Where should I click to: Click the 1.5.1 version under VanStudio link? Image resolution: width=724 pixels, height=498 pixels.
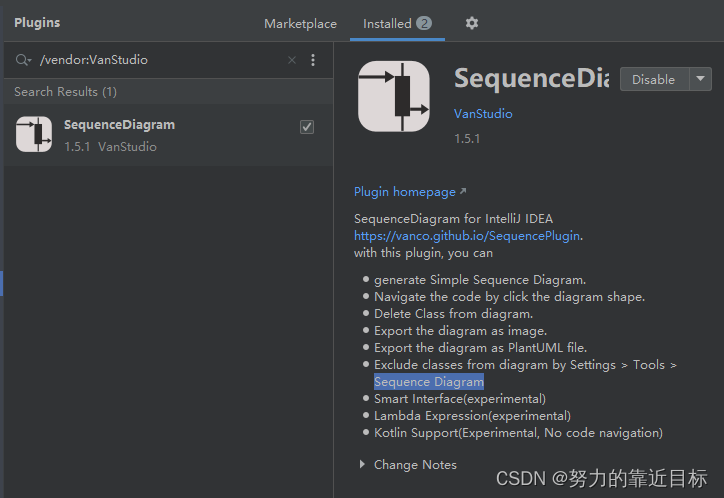467,138
